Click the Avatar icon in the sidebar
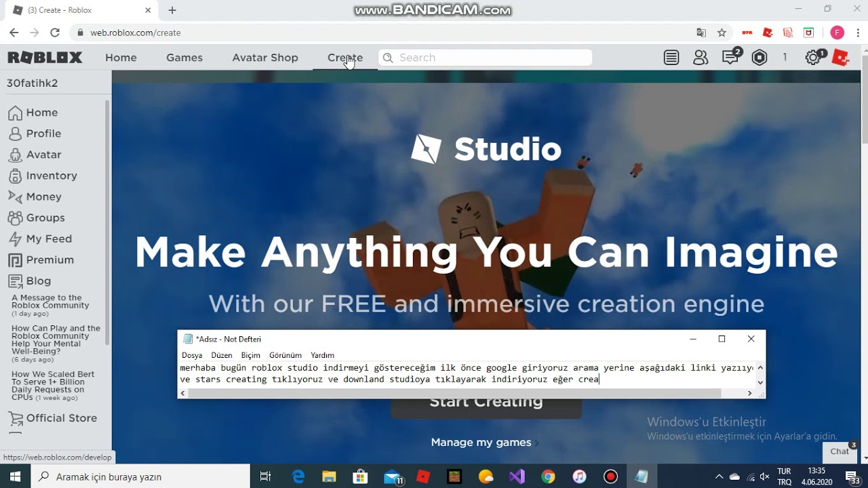The width and height of the screenshot is (868, 488). tap(15, 155)
